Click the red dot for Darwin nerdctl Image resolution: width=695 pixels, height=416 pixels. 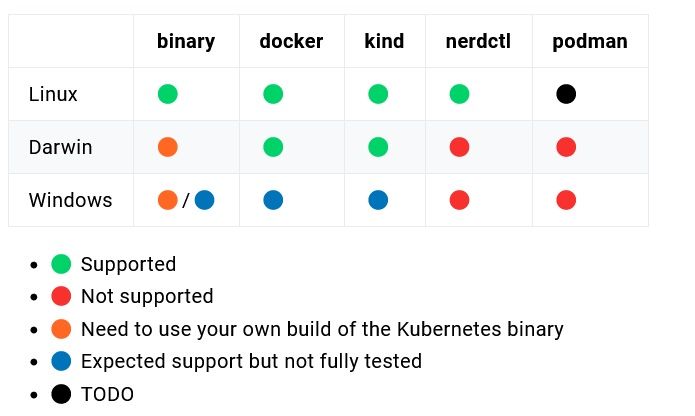click(459, 147)
